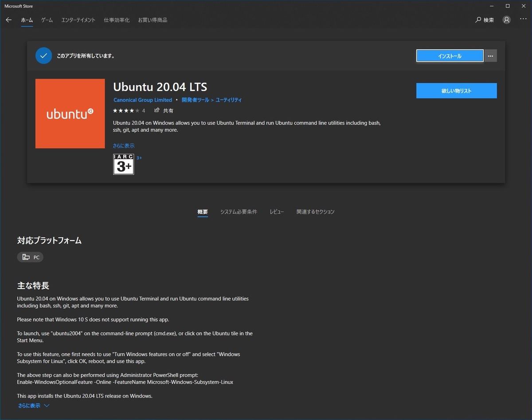Click the ellipsis button beside インストール
Screen dimensions: 532x420
pos(490,56)
